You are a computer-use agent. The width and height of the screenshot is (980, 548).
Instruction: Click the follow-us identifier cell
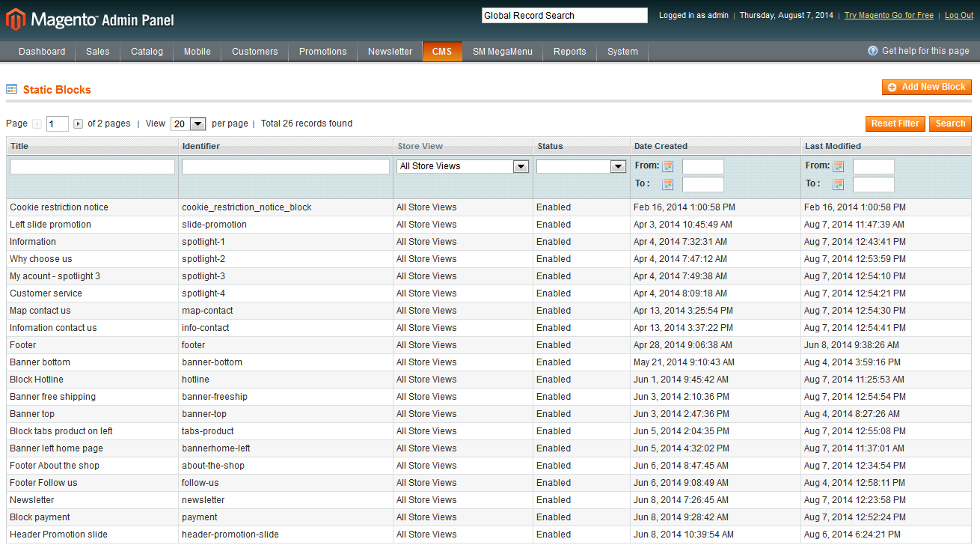[286, 483]
